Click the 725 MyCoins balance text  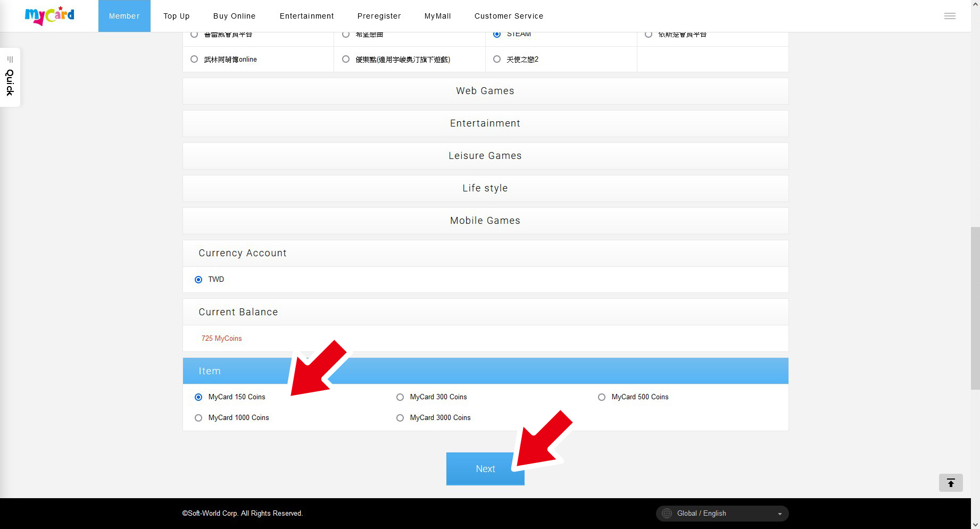coord(221,339)
